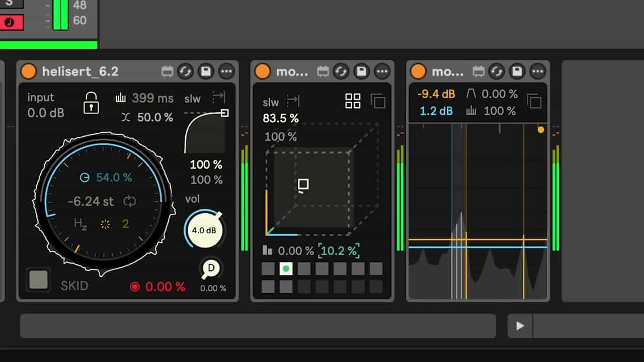Click the lock icon in helisert
644x362 pixels.
click(x=91, y=103)
